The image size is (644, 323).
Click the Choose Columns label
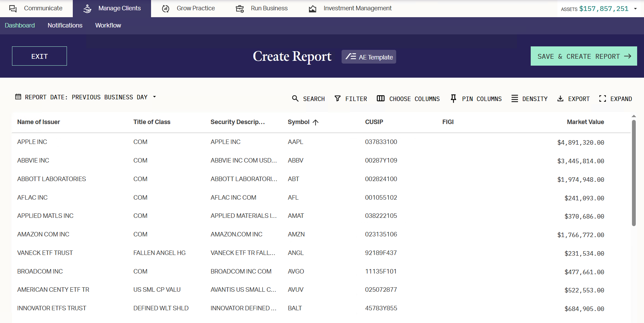[414, 99]
